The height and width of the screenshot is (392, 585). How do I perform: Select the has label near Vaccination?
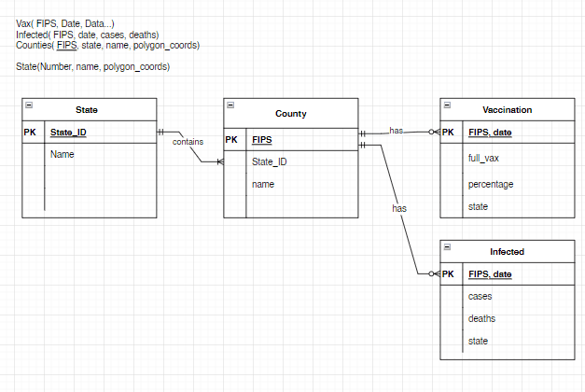pyautogui.click(x=396, y=131)
